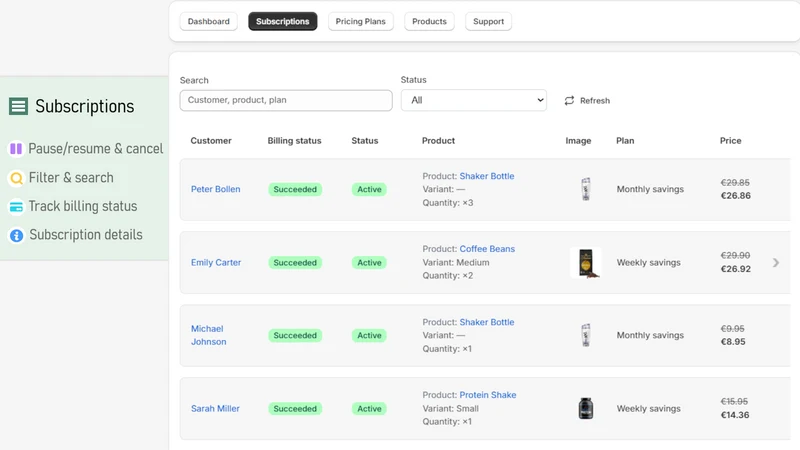Expand Emily Carter row with chevron arrow

pos(776,263)
